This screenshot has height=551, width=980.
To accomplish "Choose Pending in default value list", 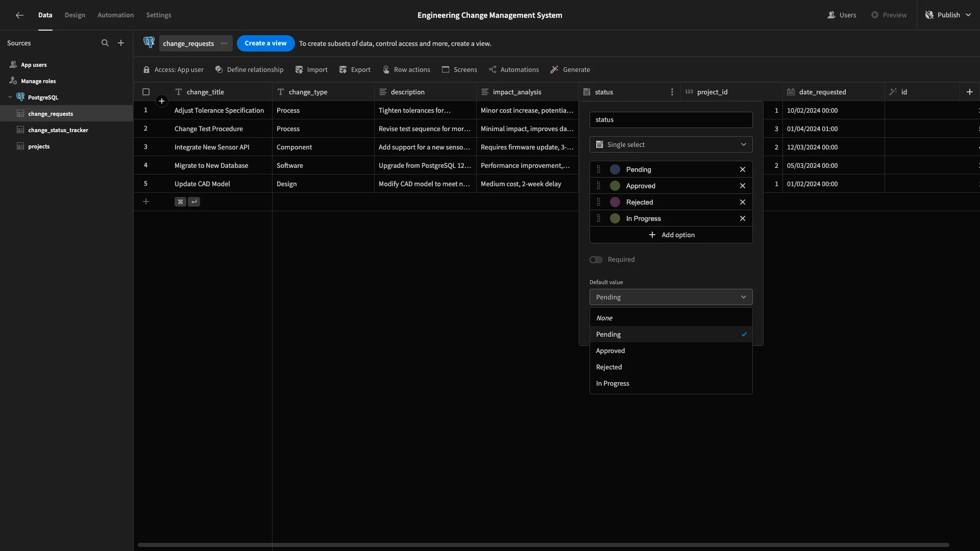I will click(x=671, y=334).
